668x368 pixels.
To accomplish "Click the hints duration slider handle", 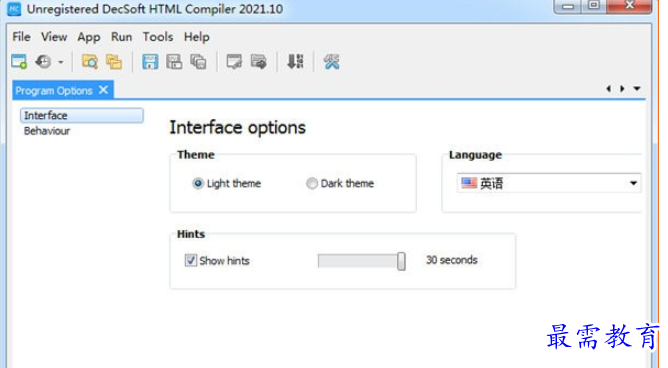I will [401, 261].
